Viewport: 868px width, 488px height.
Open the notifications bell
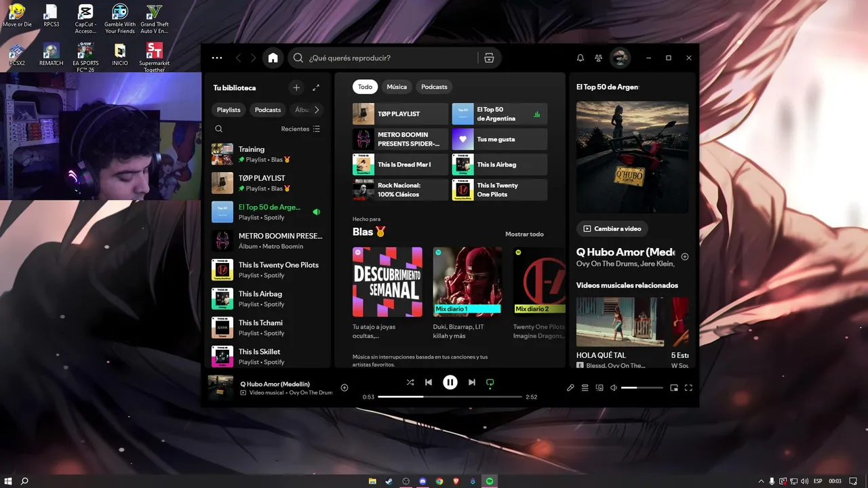pyautogui.click(x=580, y=58)
